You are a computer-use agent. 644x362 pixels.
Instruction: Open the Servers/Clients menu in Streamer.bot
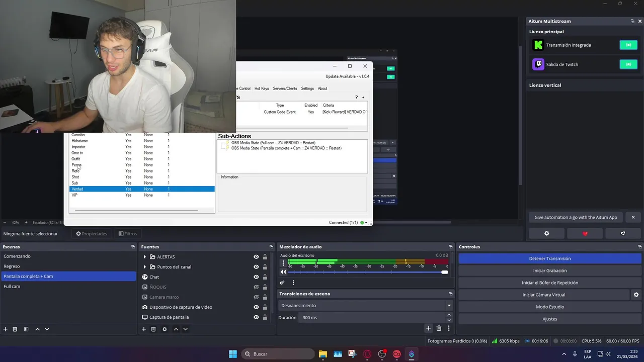pos(285,88)
